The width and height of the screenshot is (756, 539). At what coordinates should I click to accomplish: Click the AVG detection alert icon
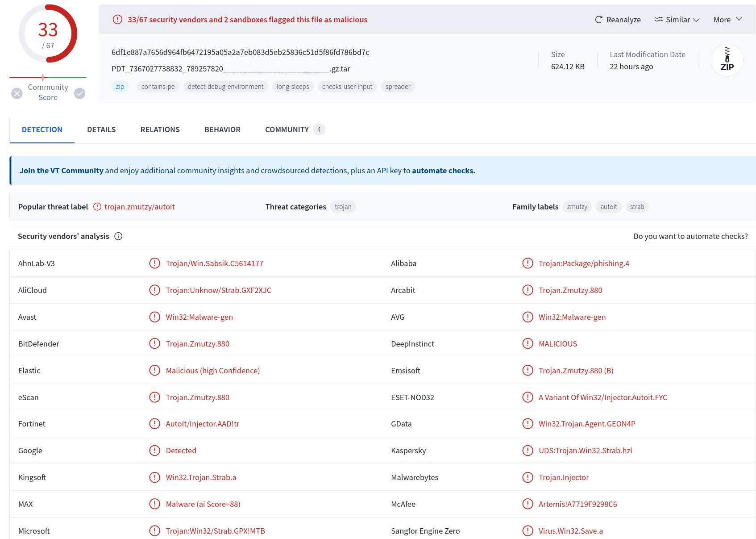coord(528,317)
